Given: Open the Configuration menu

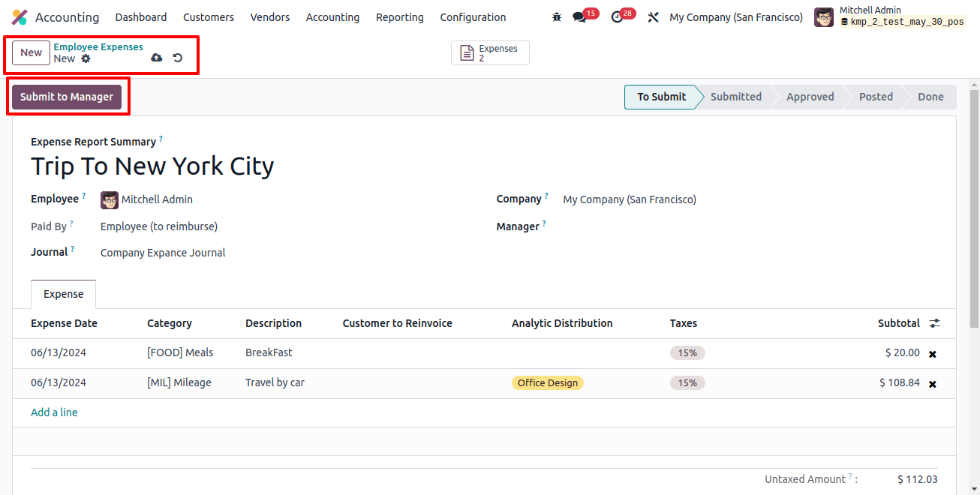Looking at the screenshot, I should [473, 17].
